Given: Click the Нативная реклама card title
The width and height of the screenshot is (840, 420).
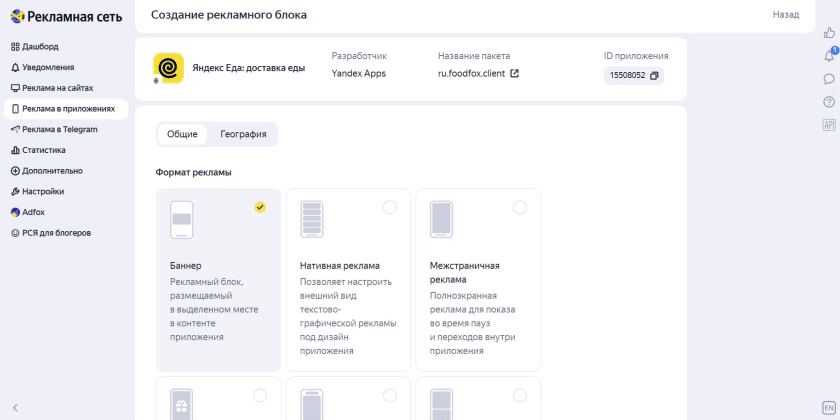Looking at the screenshot, I should pos(340,266).
